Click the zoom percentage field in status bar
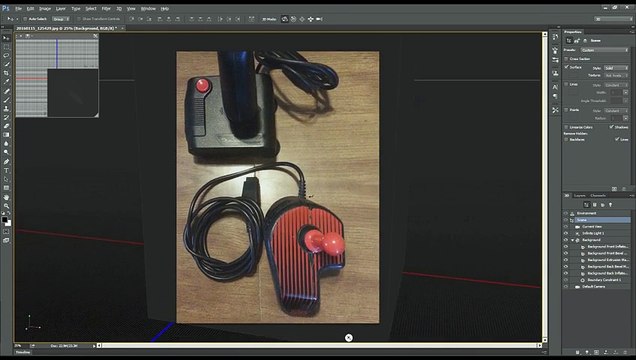Viewport: 636px width, 360px height. [18, 346]
